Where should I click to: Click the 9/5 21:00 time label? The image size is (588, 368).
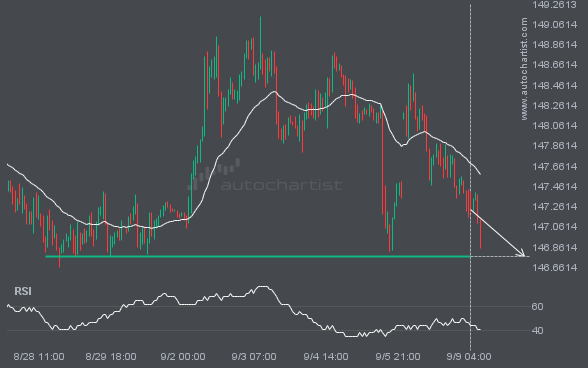pyautogui.click(x=398, y=356)
